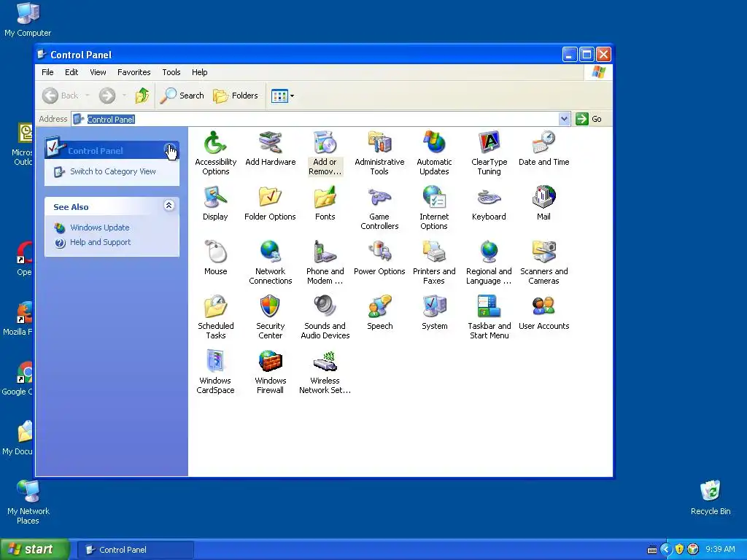Click the Search toolbar button
The image size is (747, 560).
click(182, 96)
